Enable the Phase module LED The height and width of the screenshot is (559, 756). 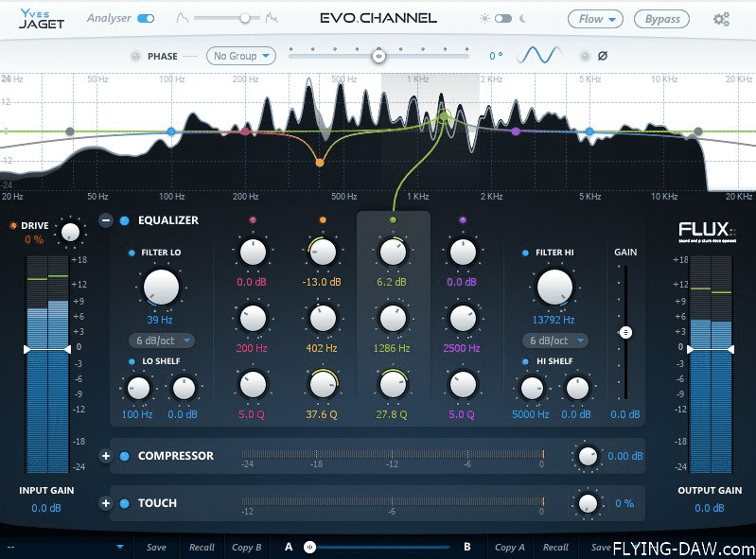(x=136, y=56)
